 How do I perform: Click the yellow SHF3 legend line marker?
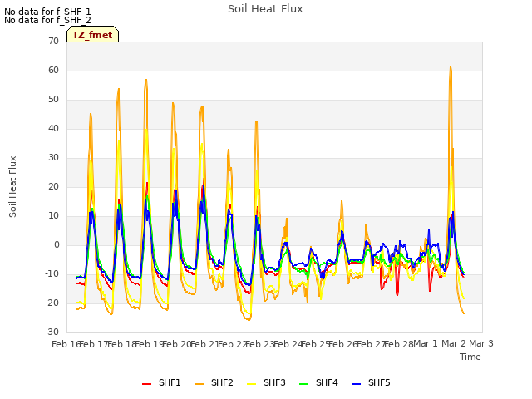251,384
